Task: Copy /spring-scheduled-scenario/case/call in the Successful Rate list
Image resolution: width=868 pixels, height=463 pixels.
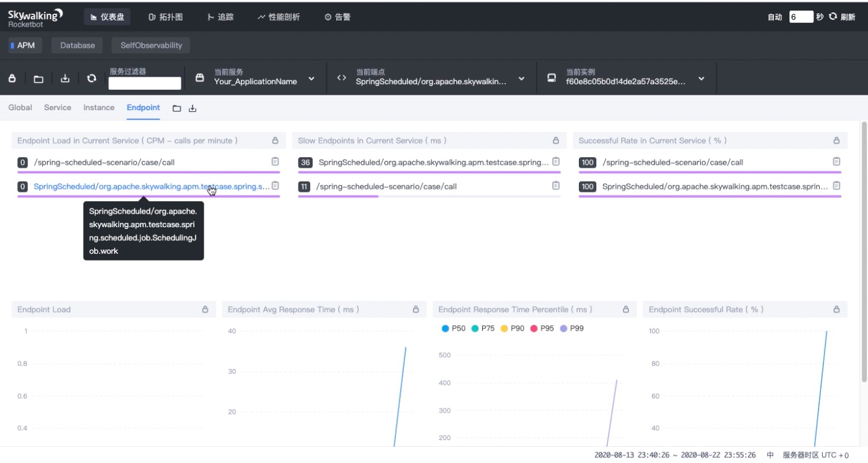Action: coord(836,162)
